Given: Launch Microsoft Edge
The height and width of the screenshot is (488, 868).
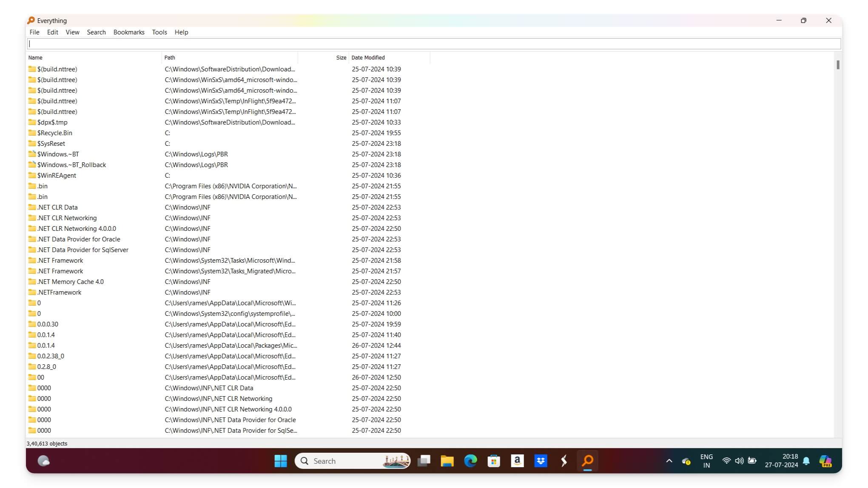Looking at the screenshot, I should 470,460.
